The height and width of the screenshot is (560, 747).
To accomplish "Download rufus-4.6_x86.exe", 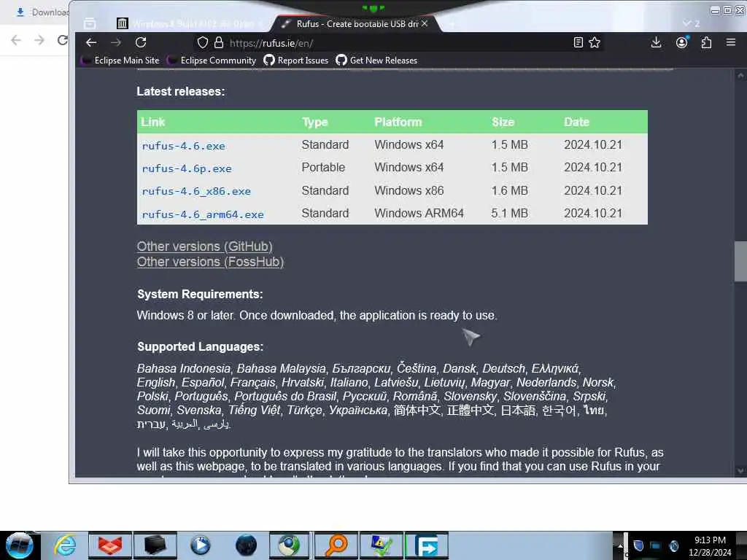I will pos(196,192).
